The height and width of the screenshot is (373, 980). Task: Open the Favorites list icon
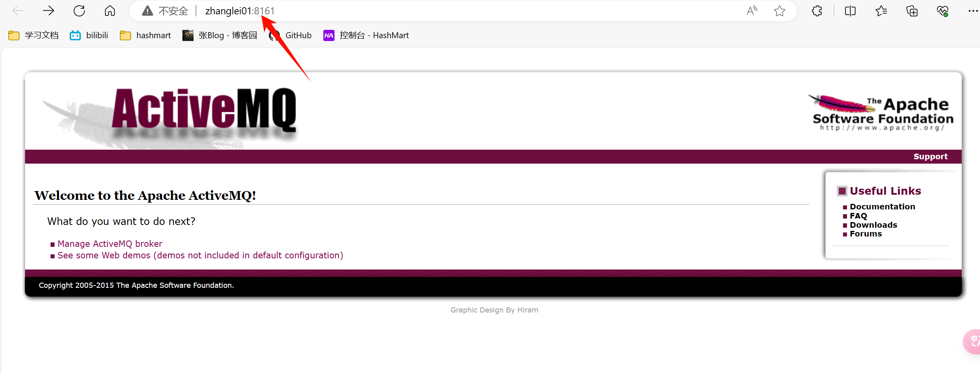tap(881, 11)
